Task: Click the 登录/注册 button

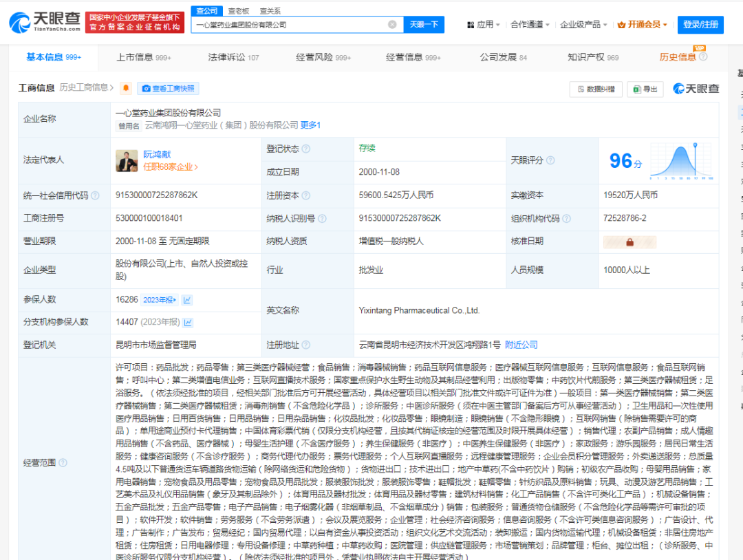Action: pos(701,25)
